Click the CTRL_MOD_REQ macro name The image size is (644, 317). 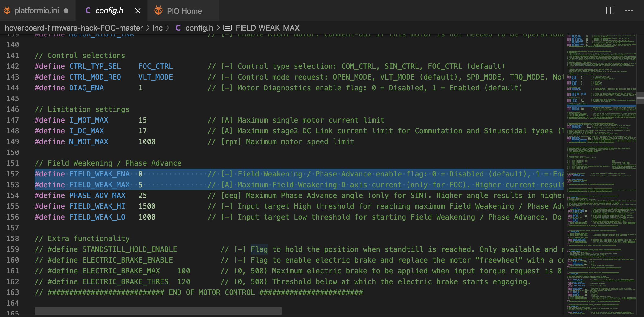click(95, 77)
